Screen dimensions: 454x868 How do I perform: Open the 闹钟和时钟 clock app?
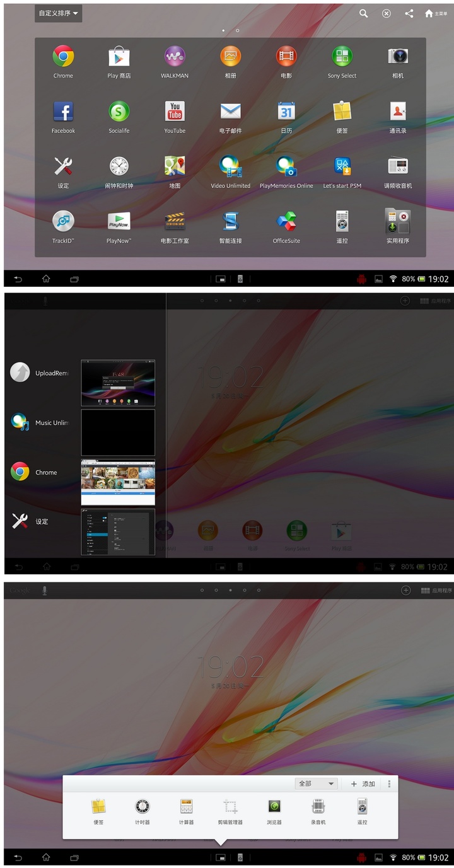pos(119,171)
